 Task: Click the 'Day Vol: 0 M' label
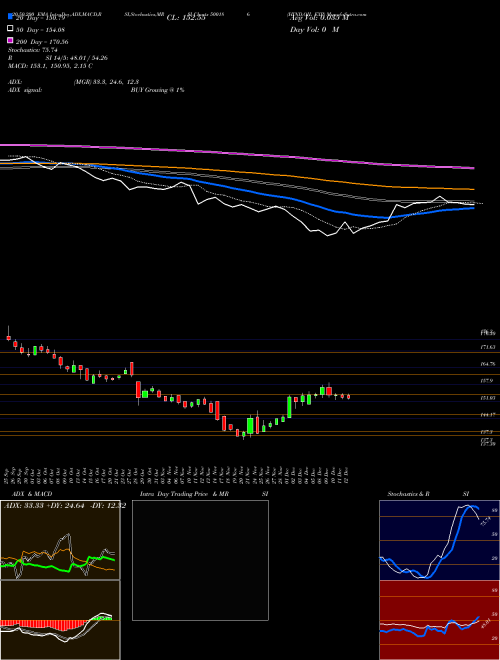(x=314, y=29)
